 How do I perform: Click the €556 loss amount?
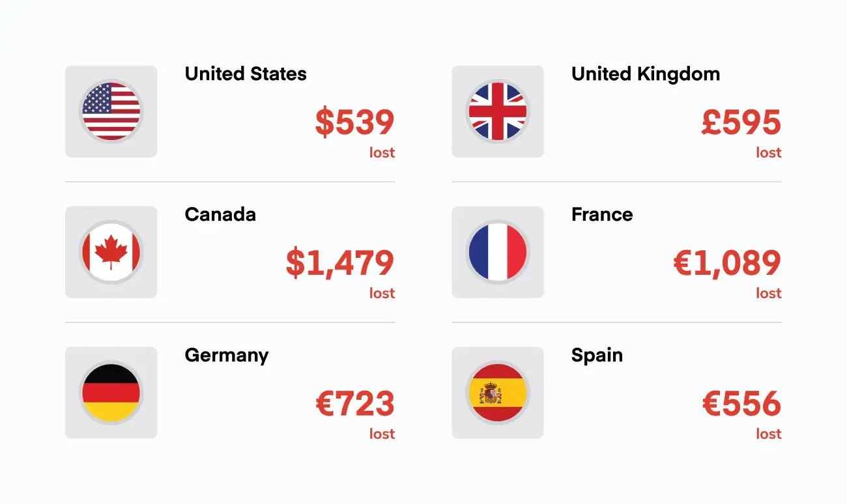[741, 404]
